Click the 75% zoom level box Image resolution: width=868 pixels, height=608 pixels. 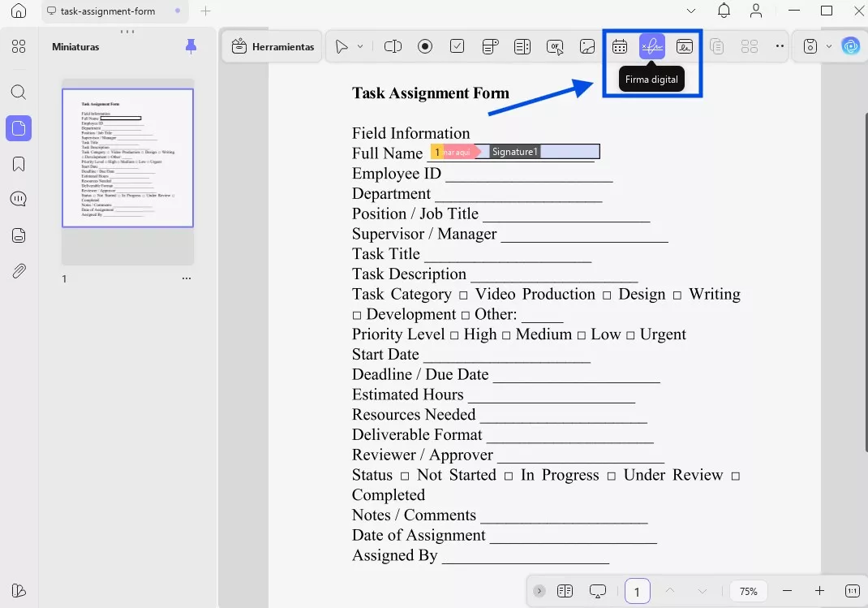pyautogui.click(x=749, y=591)
